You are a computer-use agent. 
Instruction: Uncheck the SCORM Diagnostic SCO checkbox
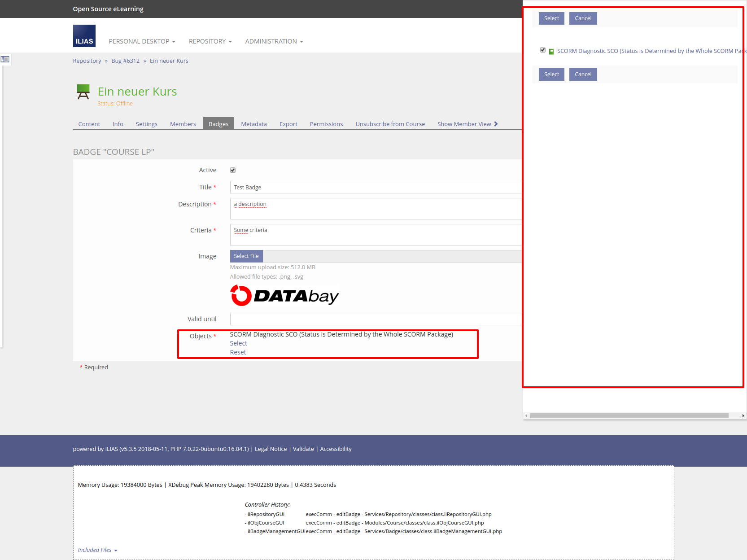tap(543, 50)
